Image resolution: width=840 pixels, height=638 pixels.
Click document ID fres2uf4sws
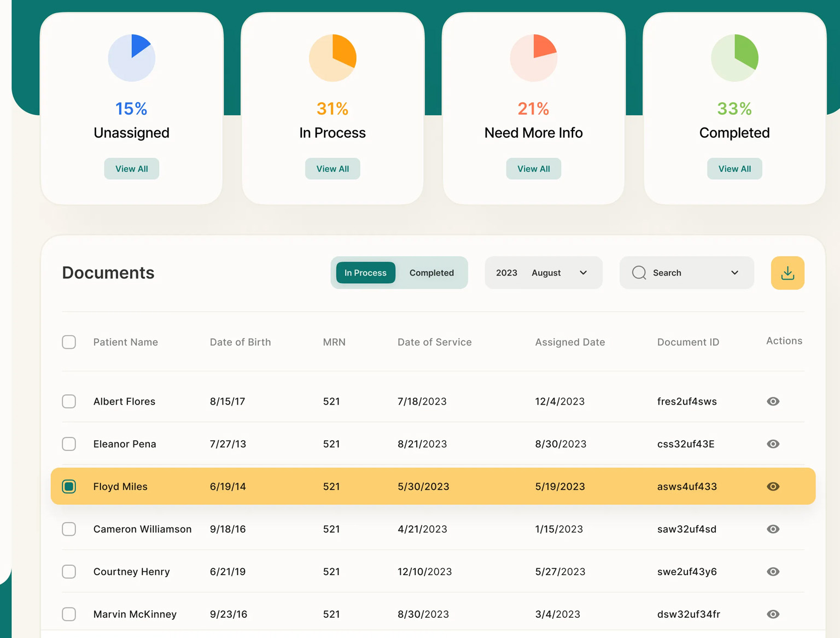687,401
